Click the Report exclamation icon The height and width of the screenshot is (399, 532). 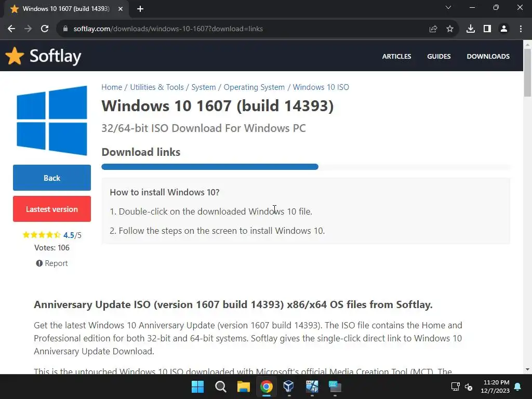pyautogui.click(x=39, y=263)
